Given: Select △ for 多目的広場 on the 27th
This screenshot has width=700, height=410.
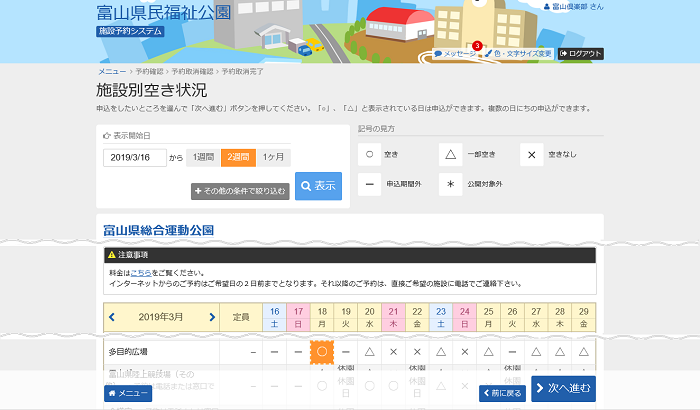Looking at the screenshot, I should pos(536,352).
